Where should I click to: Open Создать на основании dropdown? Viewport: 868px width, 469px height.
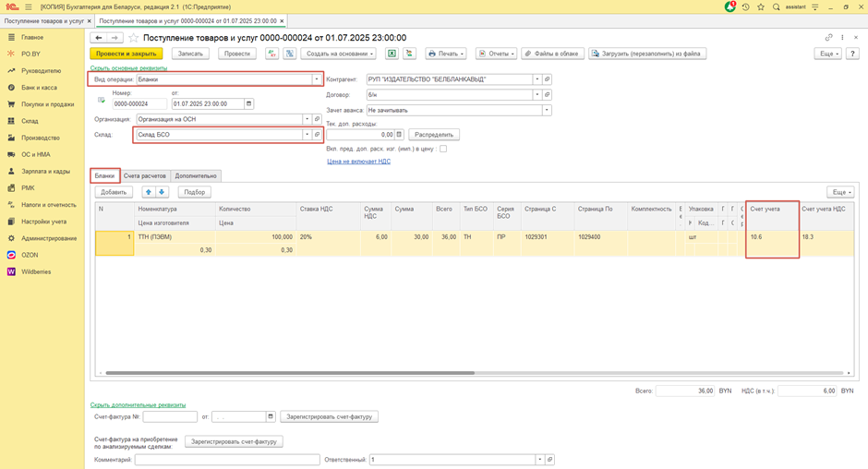[339, 54]
